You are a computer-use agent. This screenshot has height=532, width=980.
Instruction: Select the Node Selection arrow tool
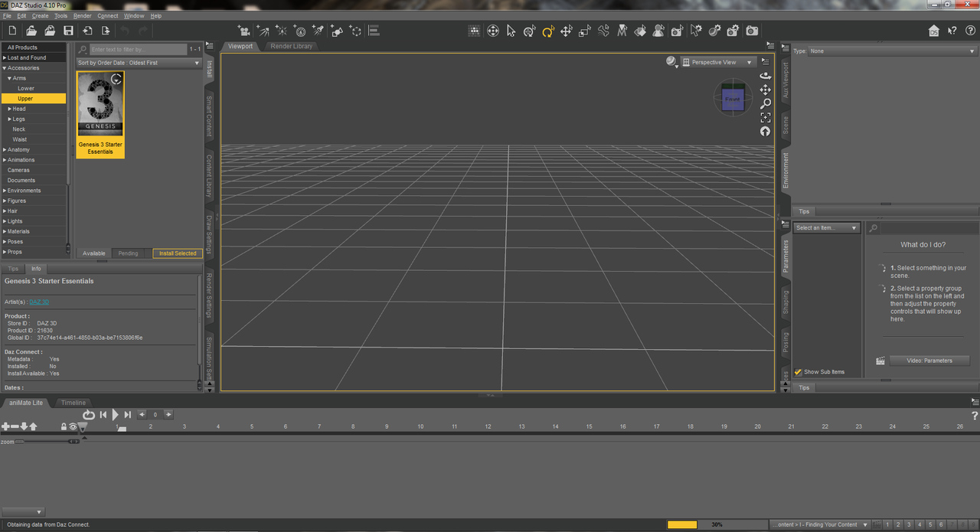(511, 31)
